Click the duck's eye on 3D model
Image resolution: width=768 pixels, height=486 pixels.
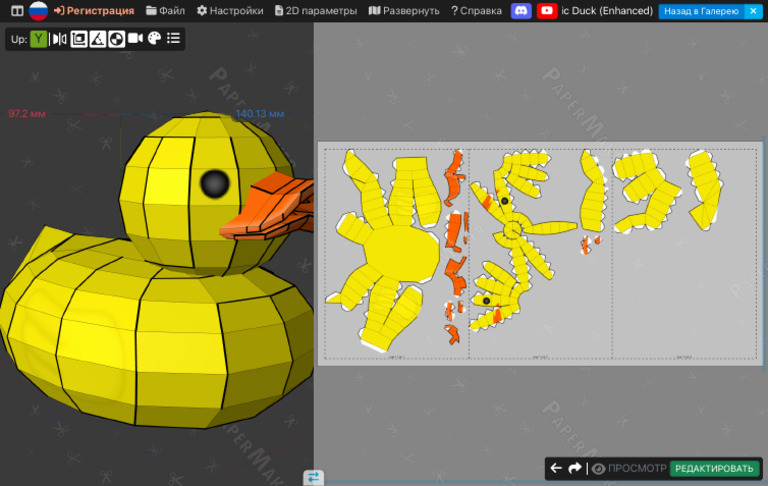pyautogui.click(x=215, y=184)
